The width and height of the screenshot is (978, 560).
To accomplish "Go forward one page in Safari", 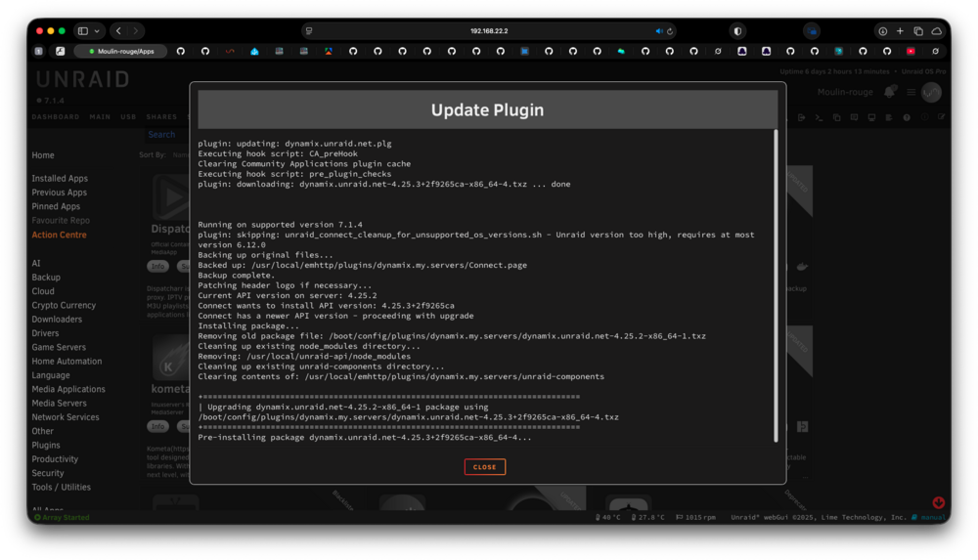I will (x=135, y=30).
